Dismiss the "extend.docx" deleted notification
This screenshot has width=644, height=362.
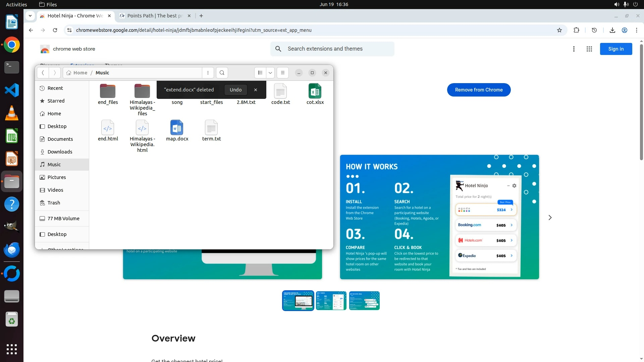coord(256,90)
